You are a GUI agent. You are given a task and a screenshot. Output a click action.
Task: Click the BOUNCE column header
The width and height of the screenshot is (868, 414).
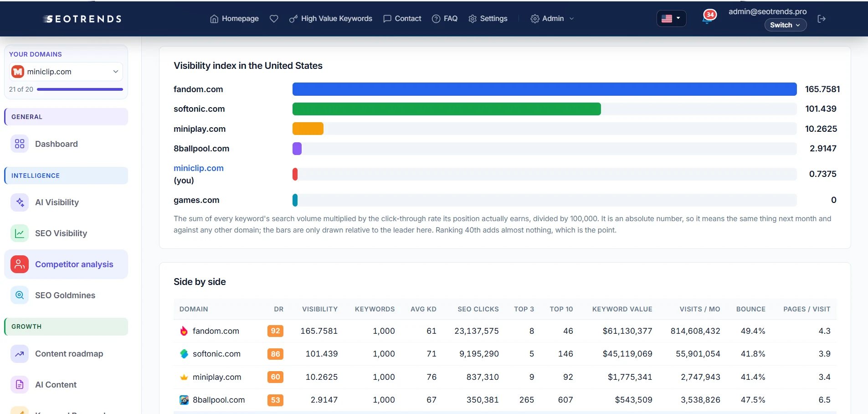[x=751, y=309]
